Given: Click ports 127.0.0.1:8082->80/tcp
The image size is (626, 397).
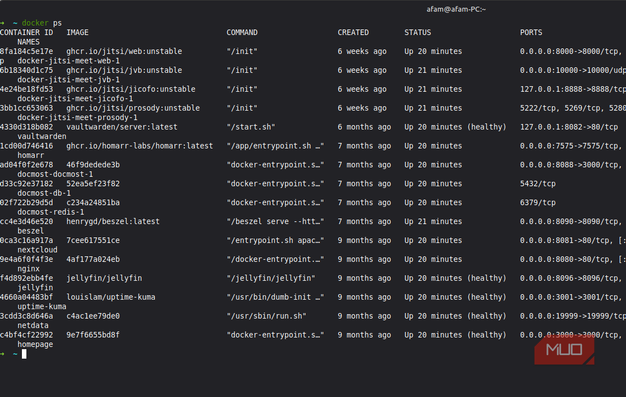Looking at the screenshot, I should coord(569,127).
